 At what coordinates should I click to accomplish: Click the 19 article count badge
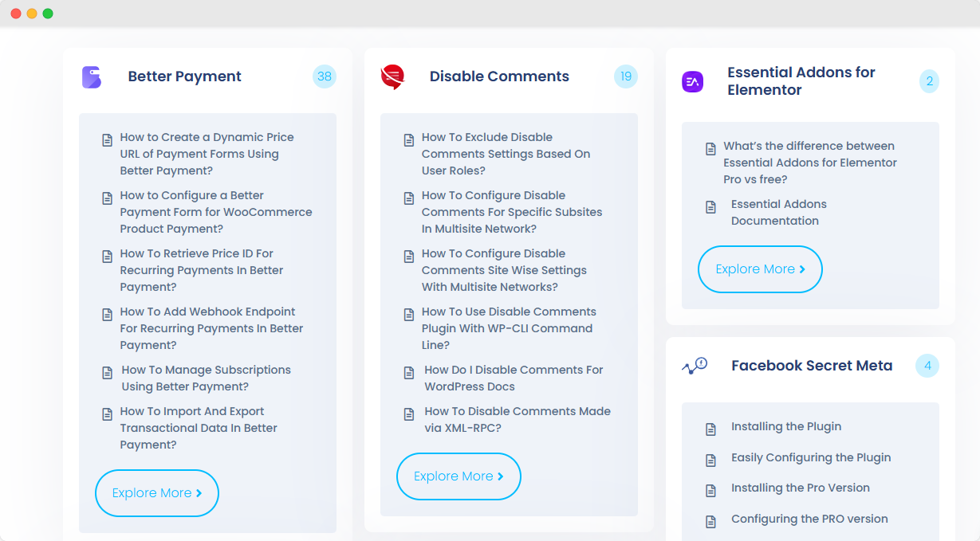(626, 76)
